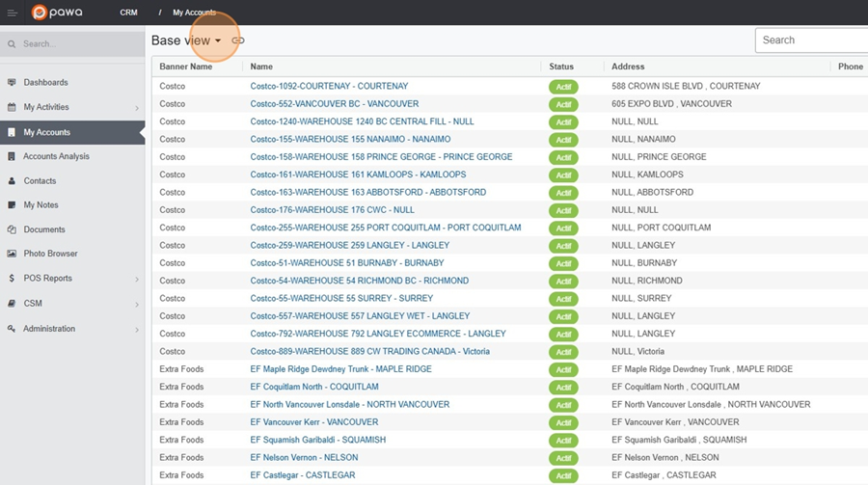The image size is (868, 485).
Task: Click the My Activities calendar icon
Action: (12, 107)
